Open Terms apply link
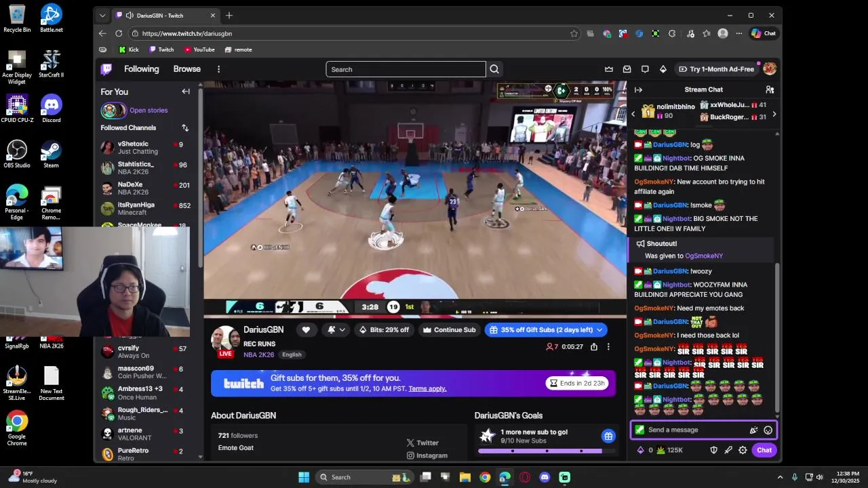 [427, 389]
